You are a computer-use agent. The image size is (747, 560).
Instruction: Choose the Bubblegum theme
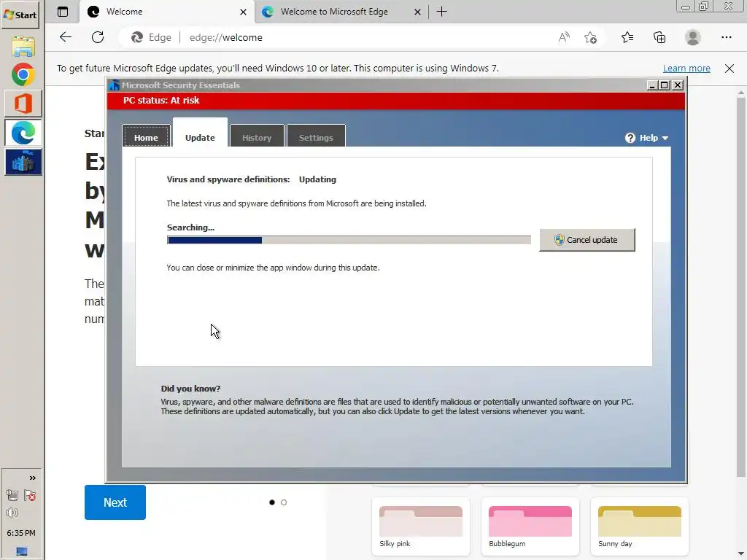[x=530, y=526]
